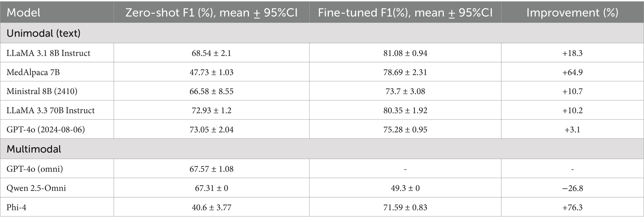Click the −26.8 improvement value

[572, 188]
